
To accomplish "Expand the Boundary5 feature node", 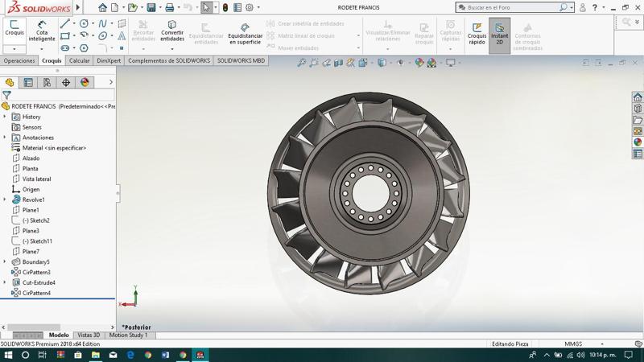I will click(5, 261).
